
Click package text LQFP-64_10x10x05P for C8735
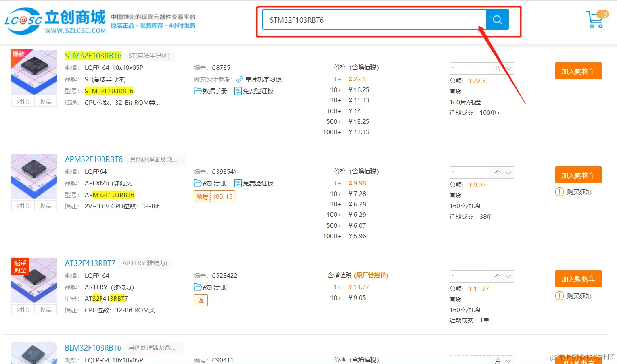pos(114,68)
